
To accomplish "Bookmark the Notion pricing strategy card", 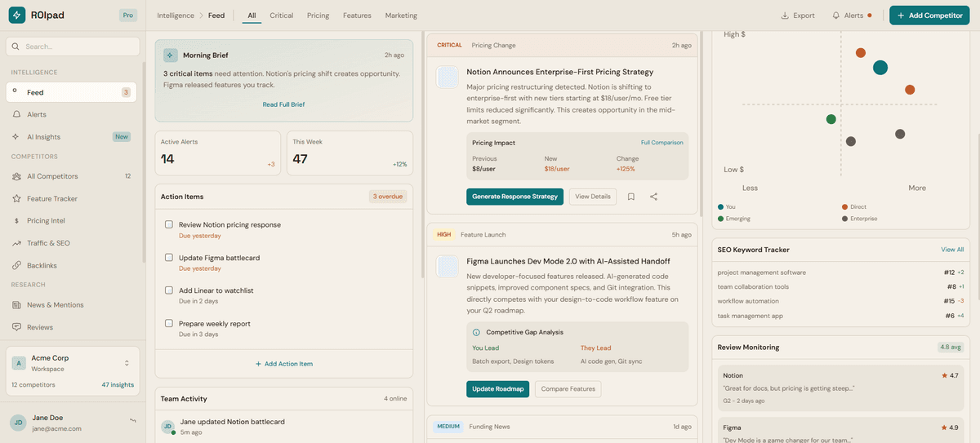I will pyautogui.click(x=631, y=197).
